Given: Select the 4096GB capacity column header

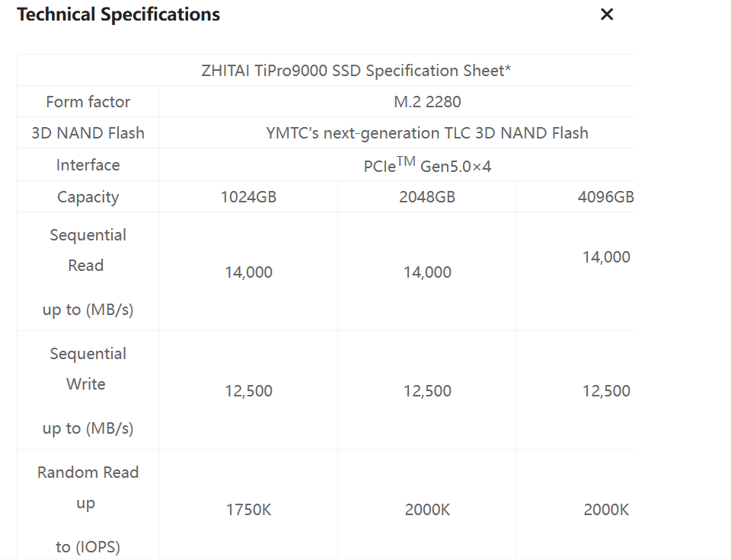Looking at the screenshot, I should coord(605,197).
